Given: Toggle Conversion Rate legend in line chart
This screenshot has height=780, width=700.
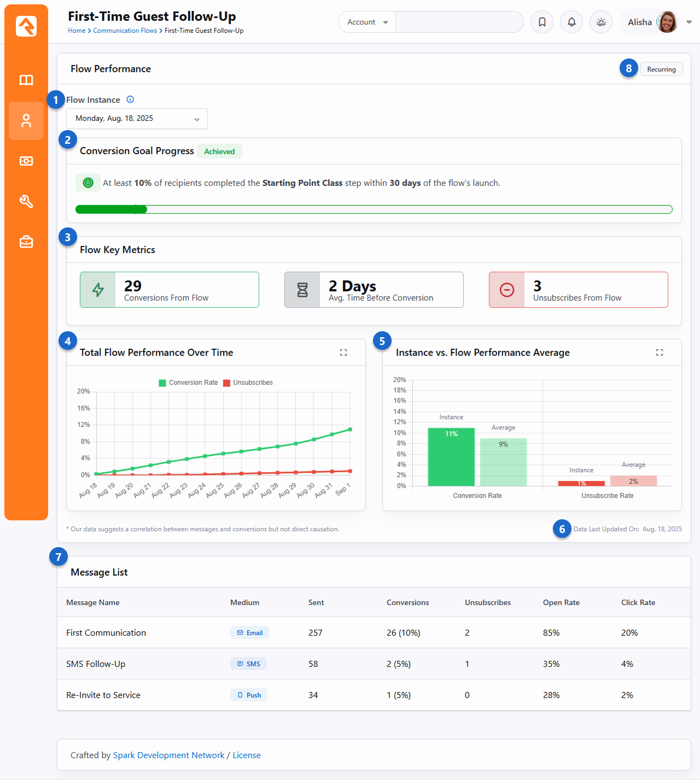Looking at the screenshot, I should [188, 383].
